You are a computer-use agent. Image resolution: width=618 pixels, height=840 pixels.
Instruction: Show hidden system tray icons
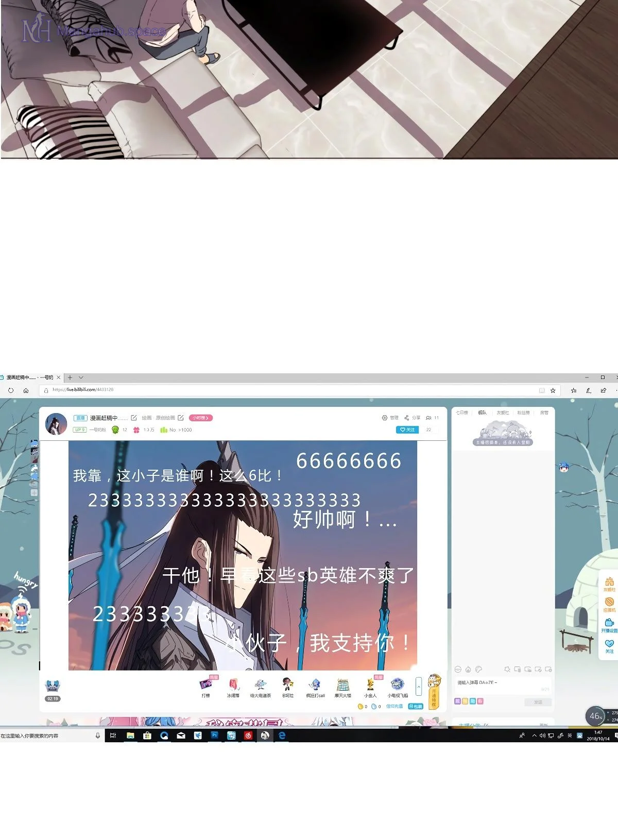coord(534,735)
